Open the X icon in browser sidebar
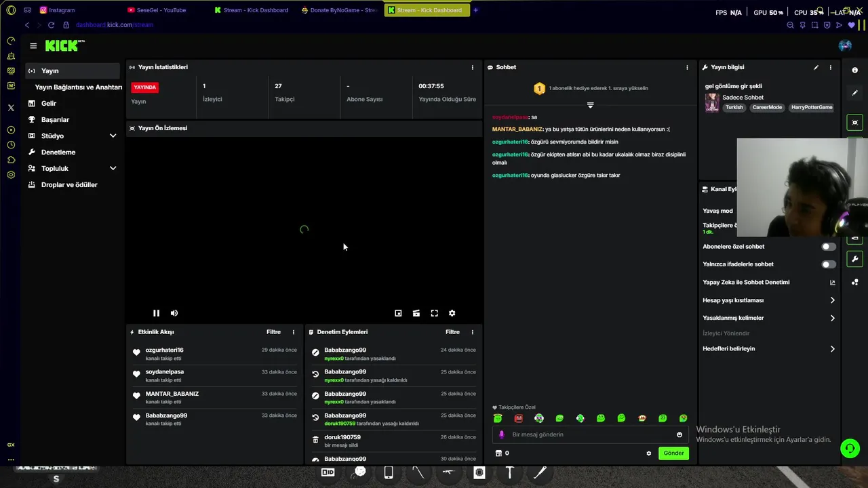This screenshot has width=868, height=488. click(11, 108)
